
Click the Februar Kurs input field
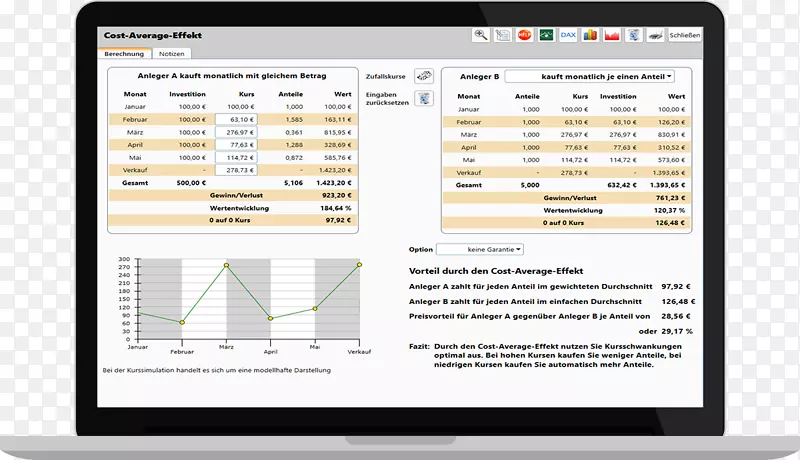tap(236, 119)
